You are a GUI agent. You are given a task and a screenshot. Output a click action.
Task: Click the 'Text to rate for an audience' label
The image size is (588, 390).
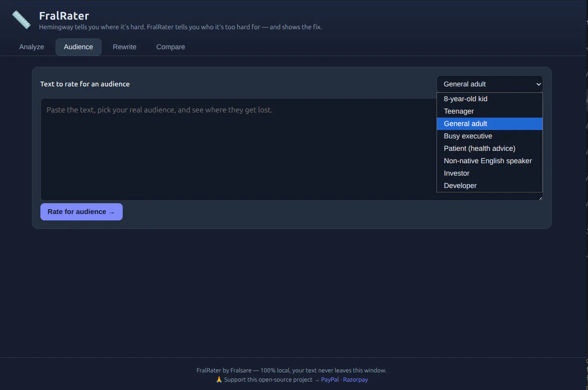(x=85, y=84)
